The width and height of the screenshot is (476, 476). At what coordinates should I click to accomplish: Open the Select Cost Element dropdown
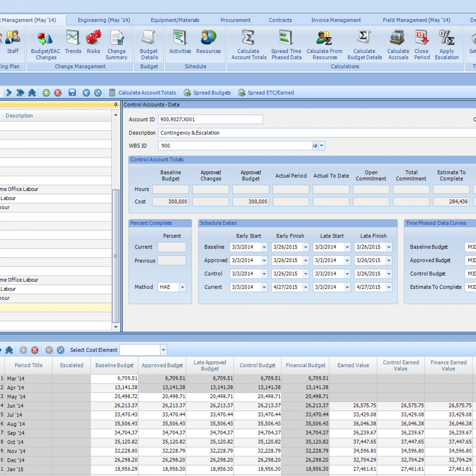click(163, 350)
